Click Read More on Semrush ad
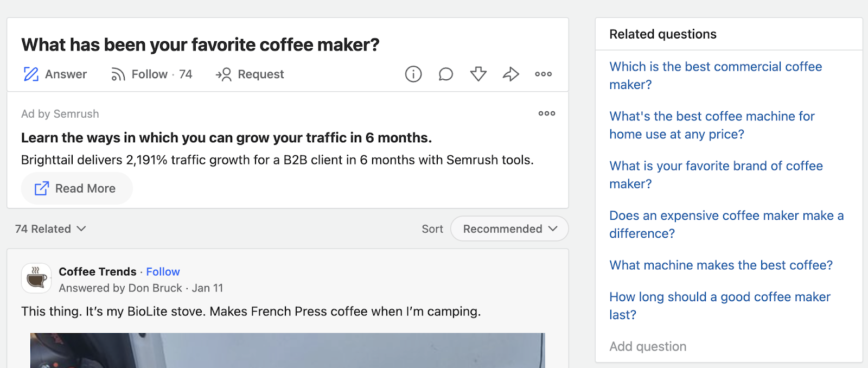Image resolution: width=868 pixels, height=368 pixels. pyautogui.click(x=76, y=188)
